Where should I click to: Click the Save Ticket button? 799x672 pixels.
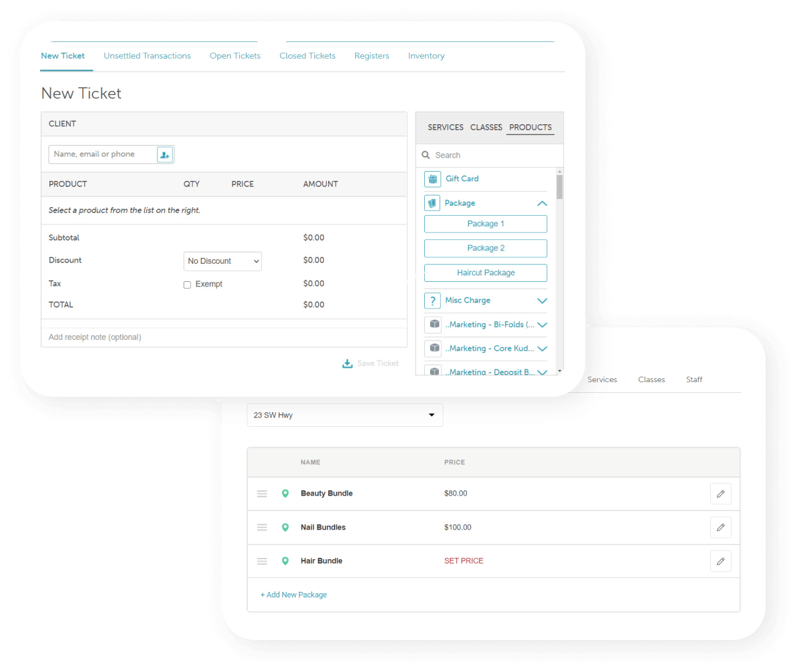pyautogui.click(x=371, y=363)
